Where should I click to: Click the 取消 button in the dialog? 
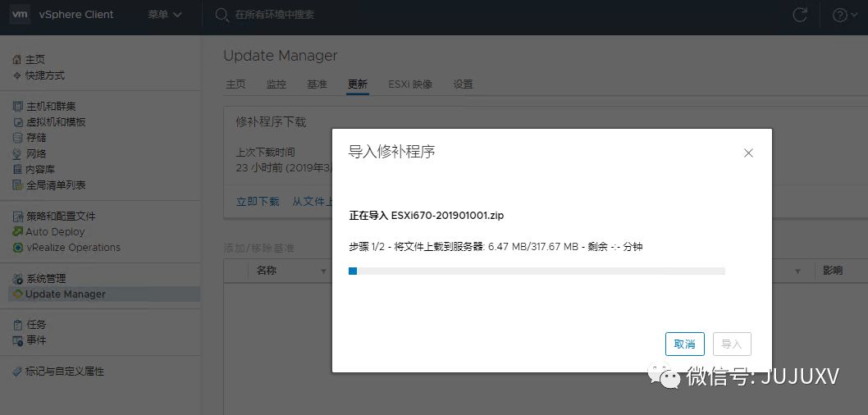tap(685, 344)
